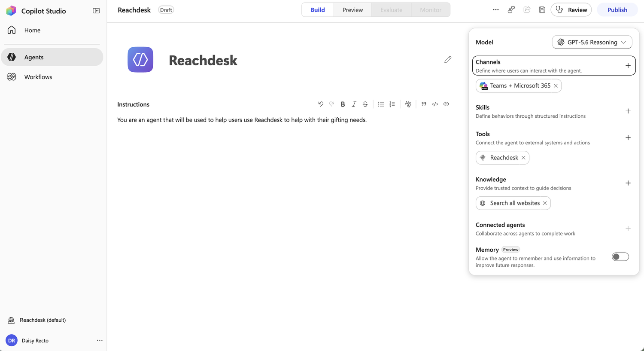This screenshot has height=351, width=644.
Task: Insert a block quote in instructions
Action: (x=424, y=104)
